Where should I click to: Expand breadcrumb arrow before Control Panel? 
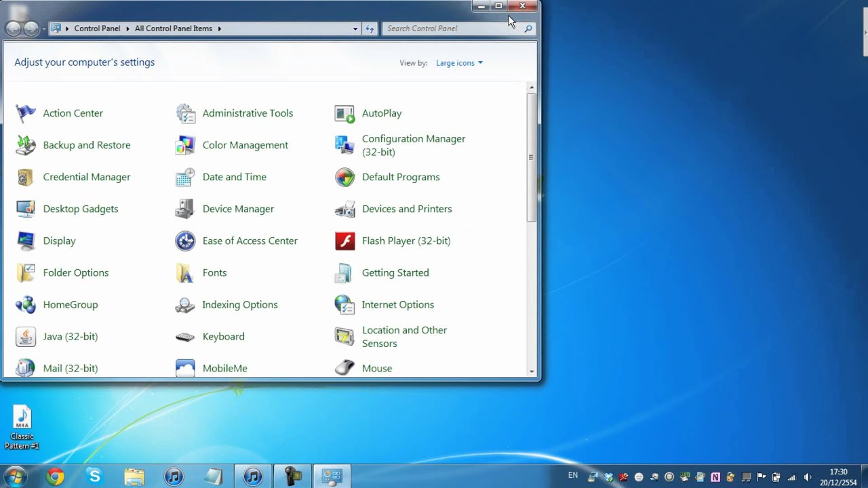(66, 28)
